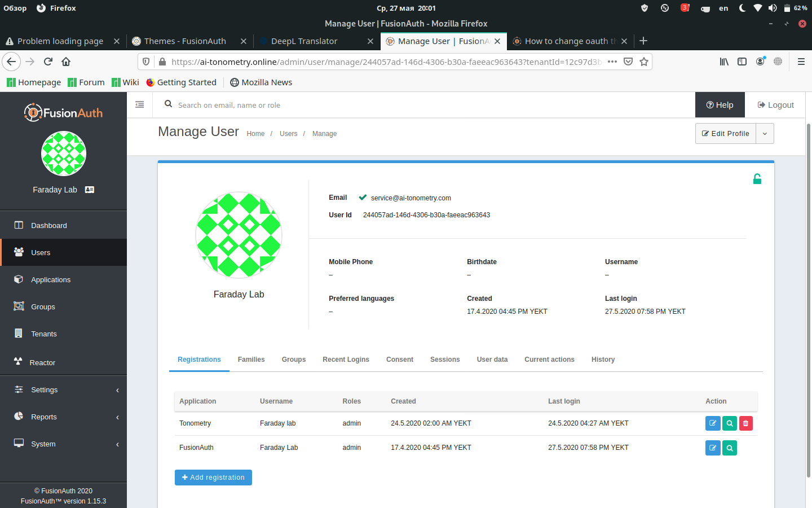
Task: Go to the Users breadcrumb link
Action: (288, 134)
